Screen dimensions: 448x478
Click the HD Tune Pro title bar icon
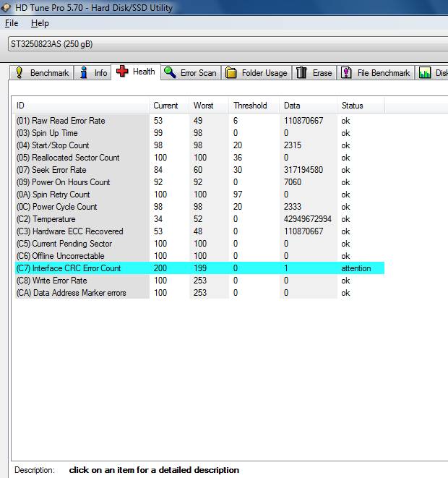6,7
